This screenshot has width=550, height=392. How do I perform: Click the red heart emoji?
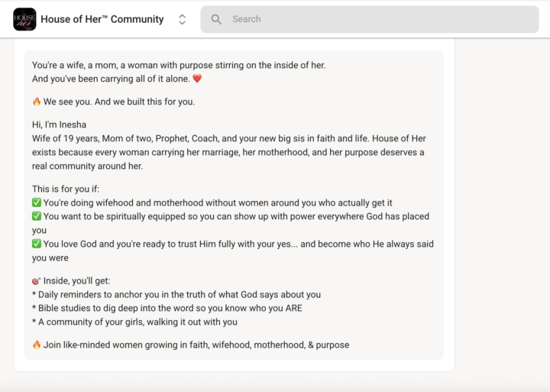point(197,79)
